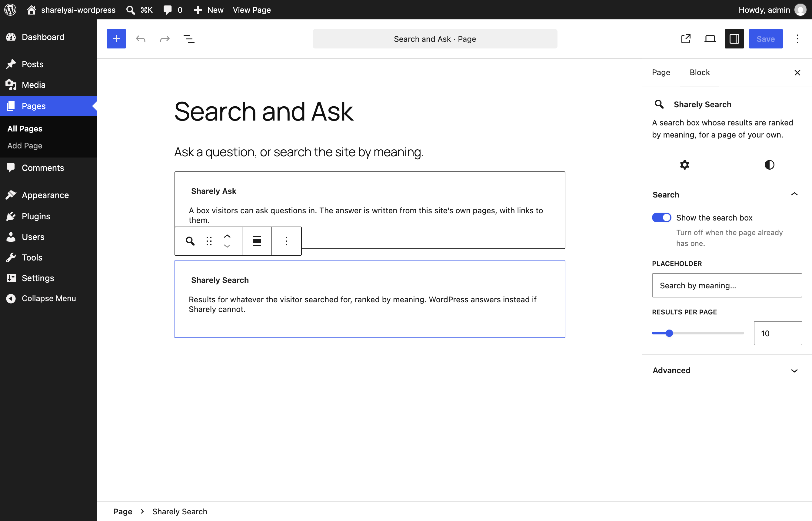Expand the Advanced panel section
Screen dimensions: 812x521
point(727,370)
